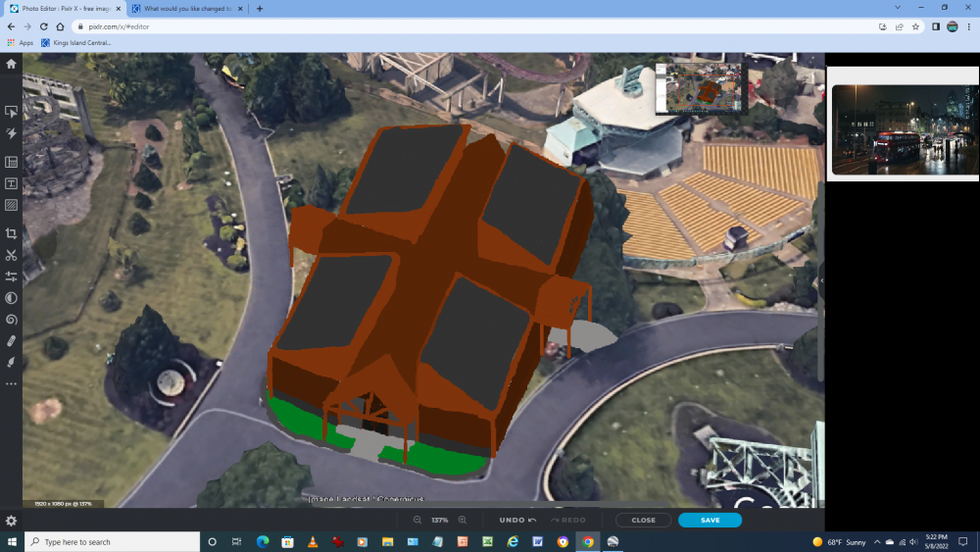Viewport: 980px width, 552px height.
Task: Zoom out with the minus magnifier
Action: (417, 521)
